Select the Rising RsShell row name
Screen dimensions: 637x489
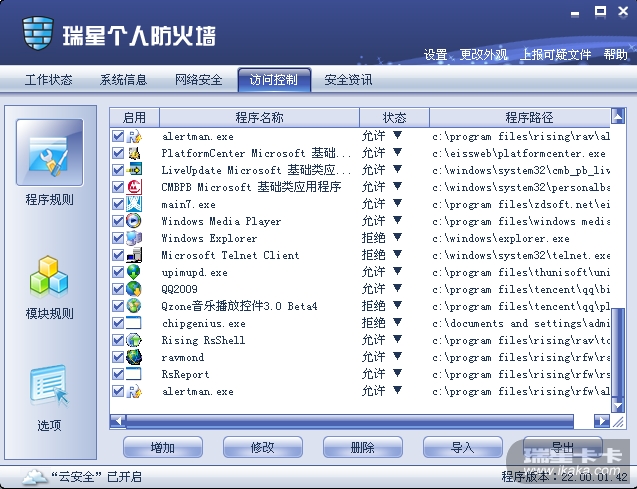pos(203,340)
